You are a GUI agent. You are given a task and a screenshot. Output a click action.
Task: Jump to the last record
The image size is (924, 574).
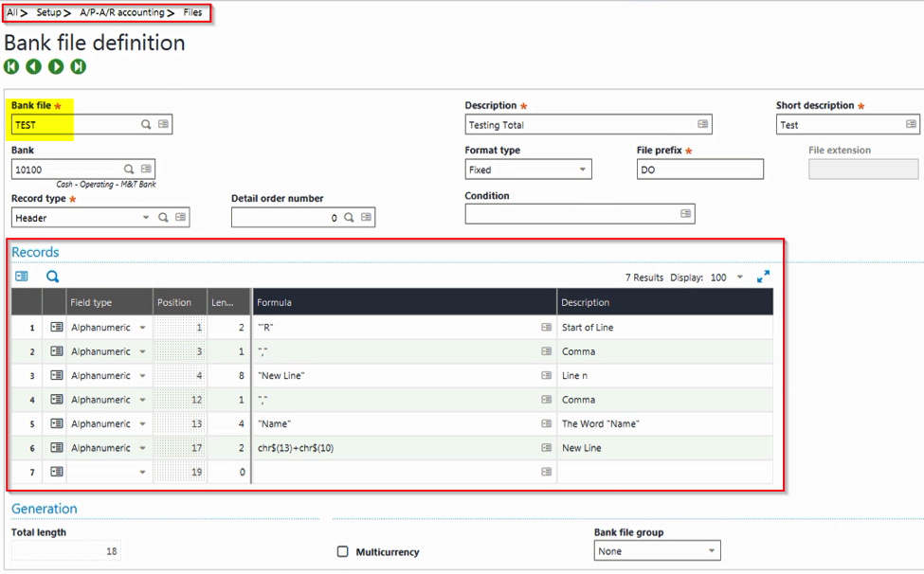[77, 66]
